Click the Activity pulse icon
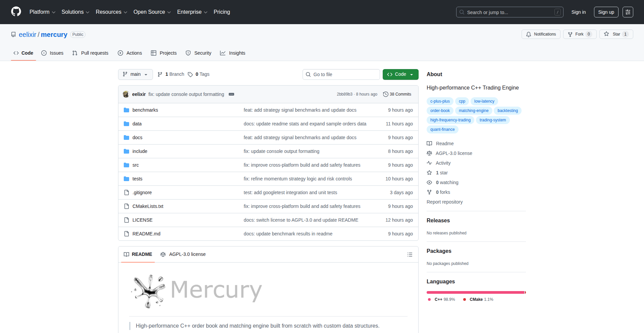This screenshot has width=644, height=333. (429, 163)
